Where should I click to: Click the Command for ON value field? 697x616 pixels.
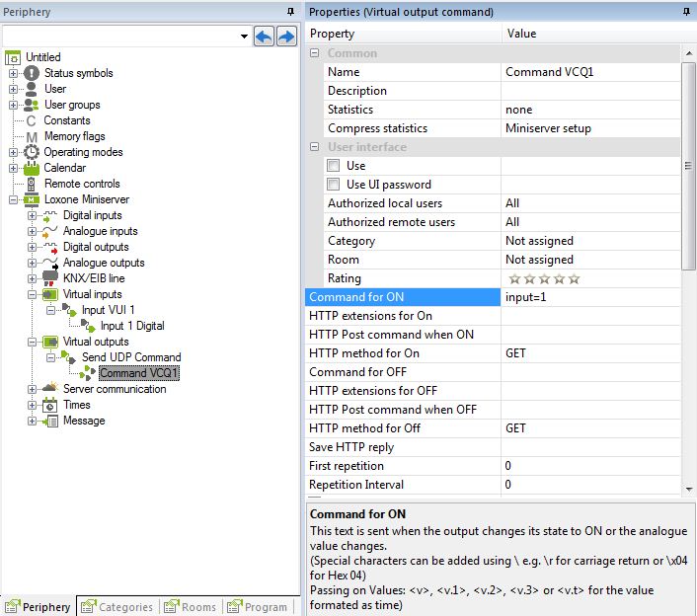[x=590, y=297]
